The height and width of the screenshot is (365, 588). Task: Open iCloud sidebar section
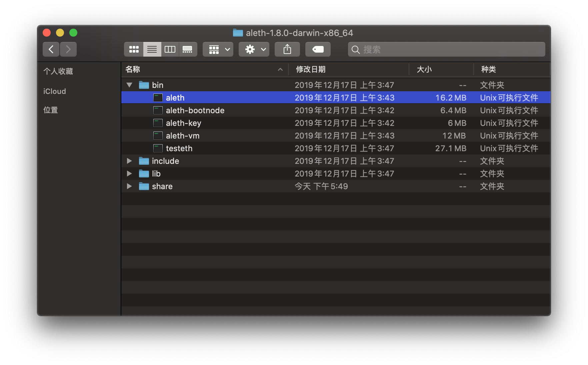[55, 91]
